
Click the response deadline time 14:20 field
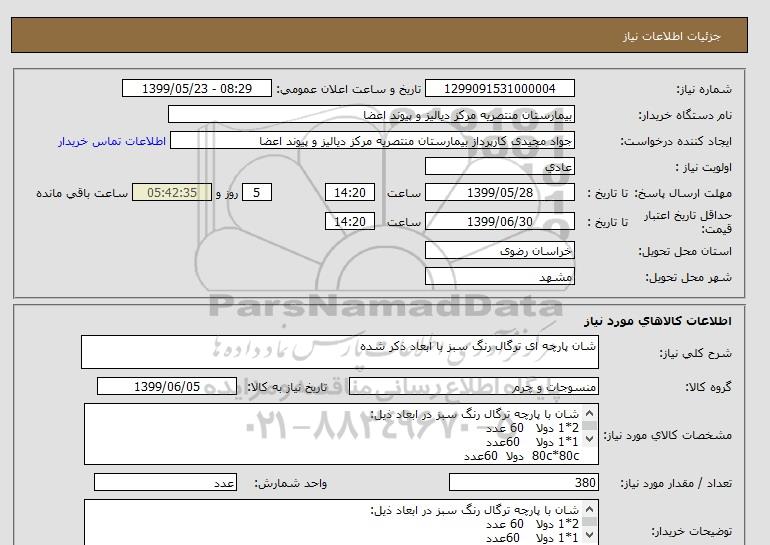pyautogui.click(x=350, y=192)
